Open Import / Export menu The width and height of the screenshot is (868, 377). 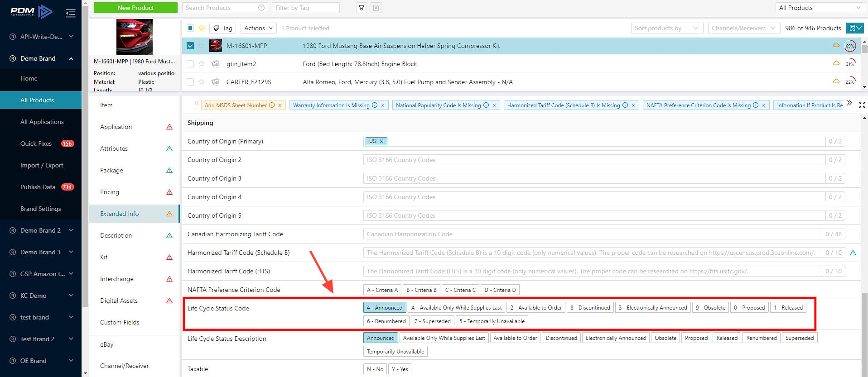coord(41,165)
